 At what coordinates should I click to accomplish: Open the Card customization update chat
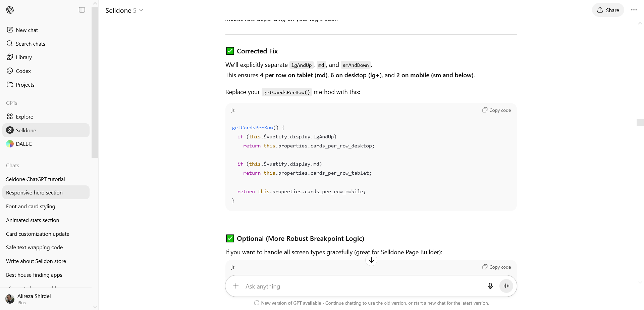46,234
